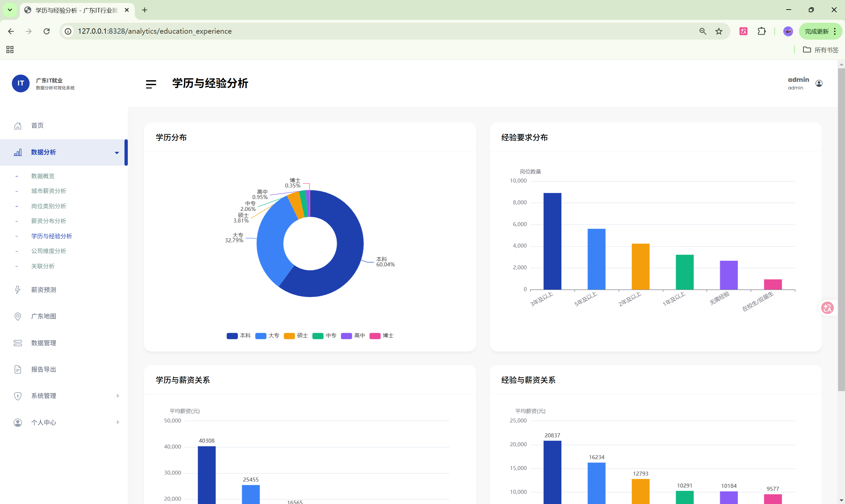Viewport: 845px width, 504px height.
Task: Open 公司维度分析 submenu item
Action: coord(49,251)
